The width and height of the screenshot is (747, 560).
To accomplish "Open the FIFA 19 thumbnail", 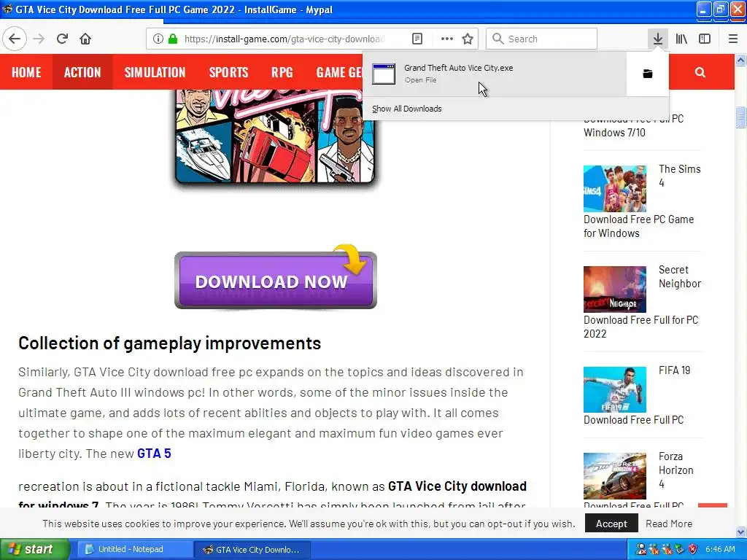I will [x=614, y=389].
